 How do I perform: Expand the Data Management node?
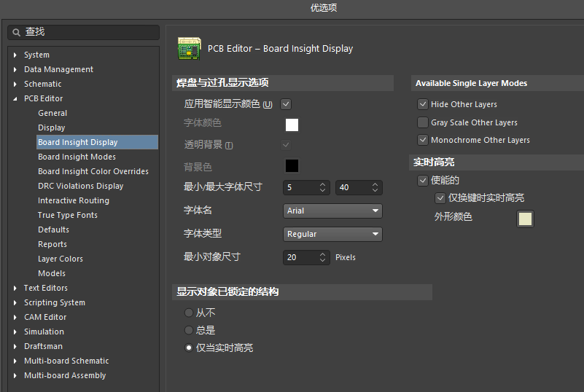(15, 70)
